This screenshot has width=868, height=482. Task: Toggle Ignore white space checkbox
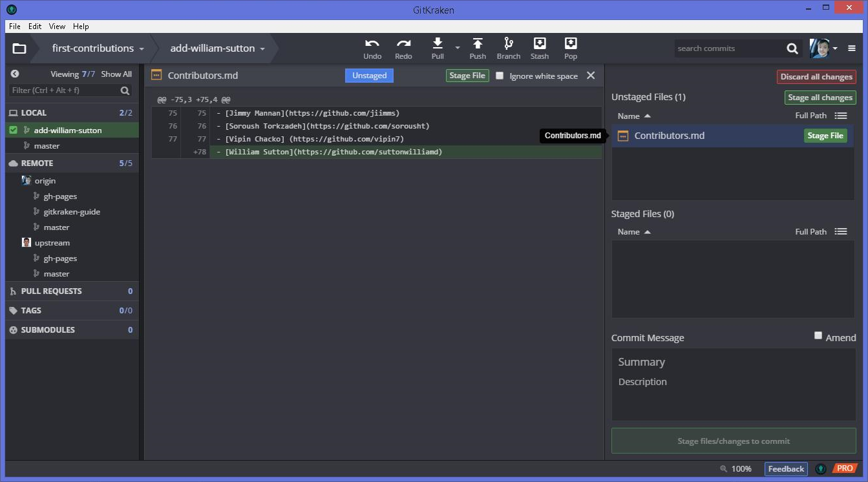tap(500, 76)
